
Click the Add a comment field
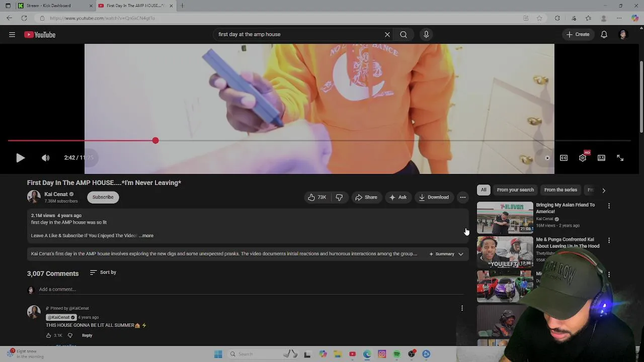click(x=251, y=290)
